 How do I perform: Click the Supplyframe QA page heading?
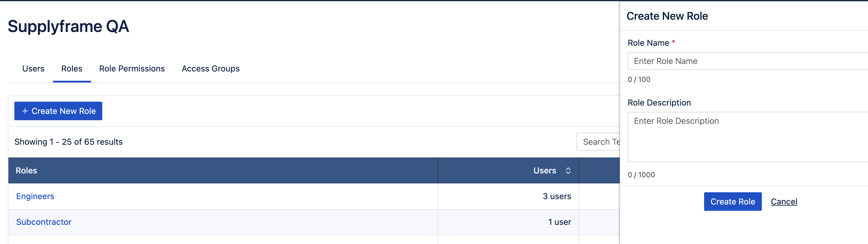pyautogui.click(x=68, y=26)
